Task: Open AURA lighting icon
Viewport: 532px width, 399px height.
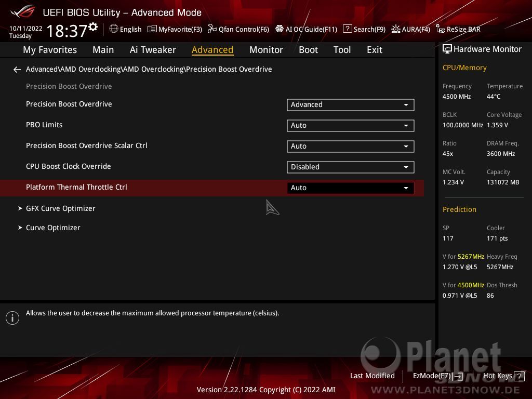Action: point(395,29)
